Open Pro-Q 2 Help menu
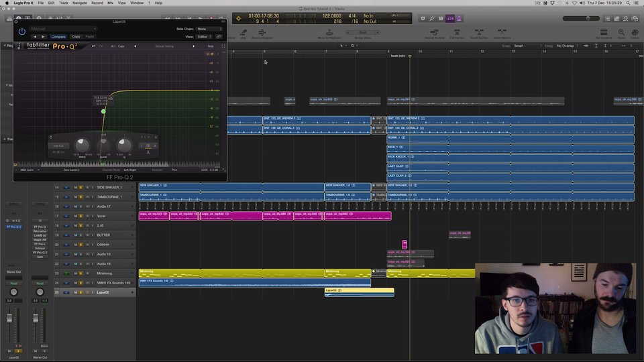Viewport: 644px width, 362px height. point(210,46)
